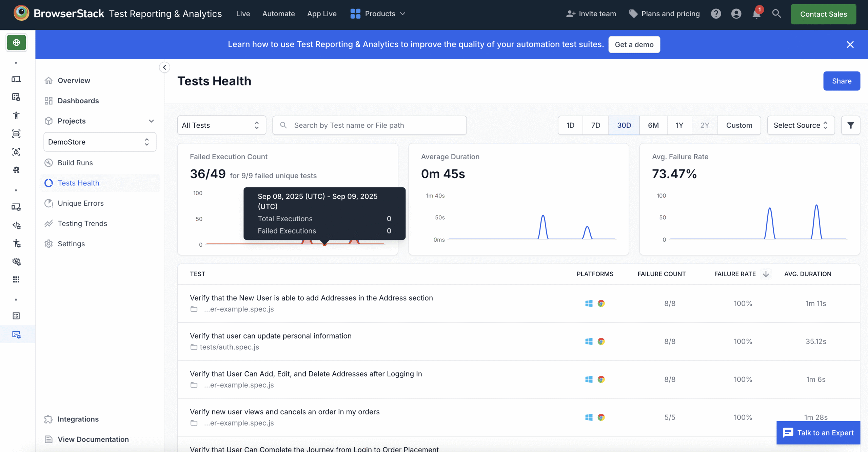Click the test name search field
Image resolution: width=868 pixels, height=452 pixels.
(370, 125)
